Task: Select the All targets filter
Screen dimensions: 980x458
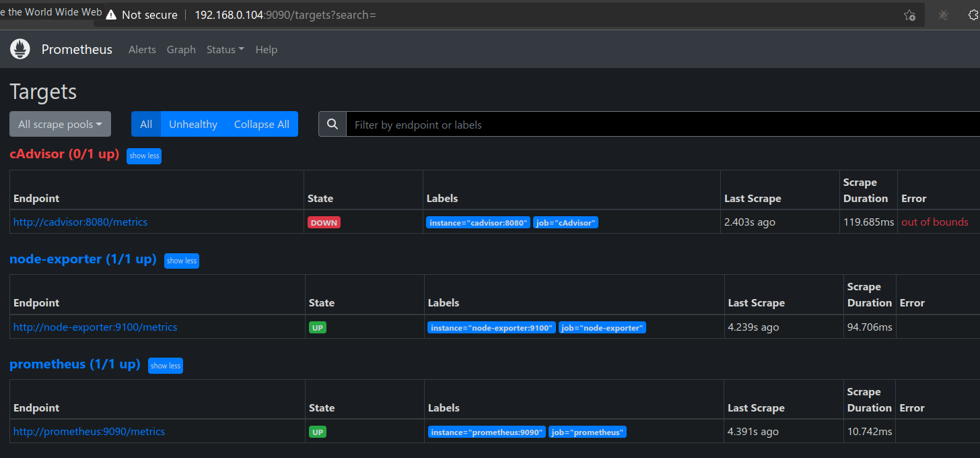Action: pyautogui.click(x=146, y=125)
